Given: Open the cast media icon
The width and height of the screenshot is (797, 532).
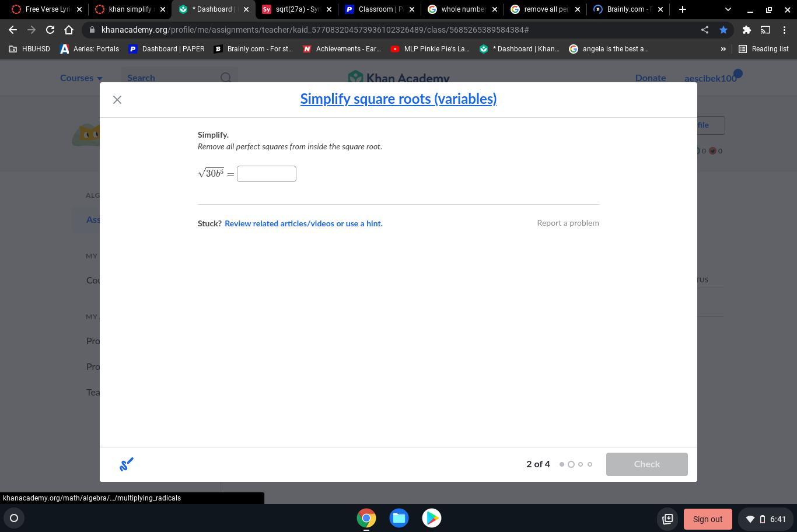Looking at the screenshot, I should click(765, 30).
